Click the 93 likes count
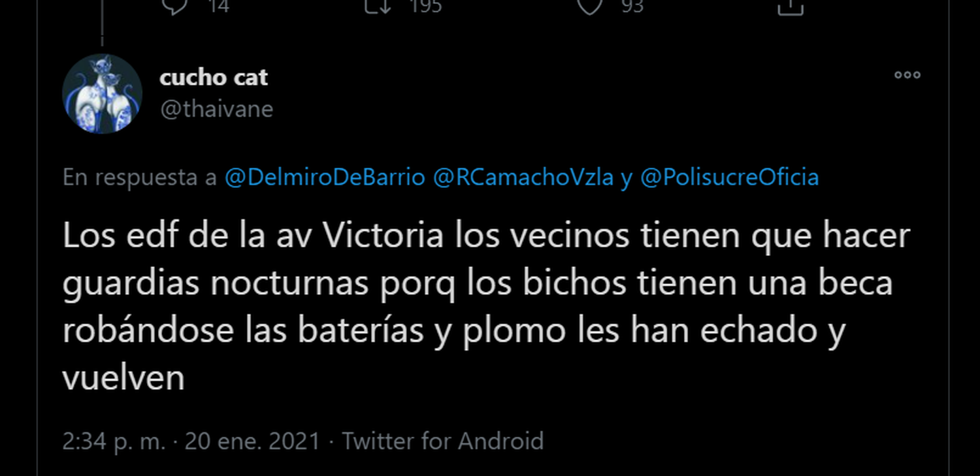Viewport: 980px width, 476px height. coord(632,7)
